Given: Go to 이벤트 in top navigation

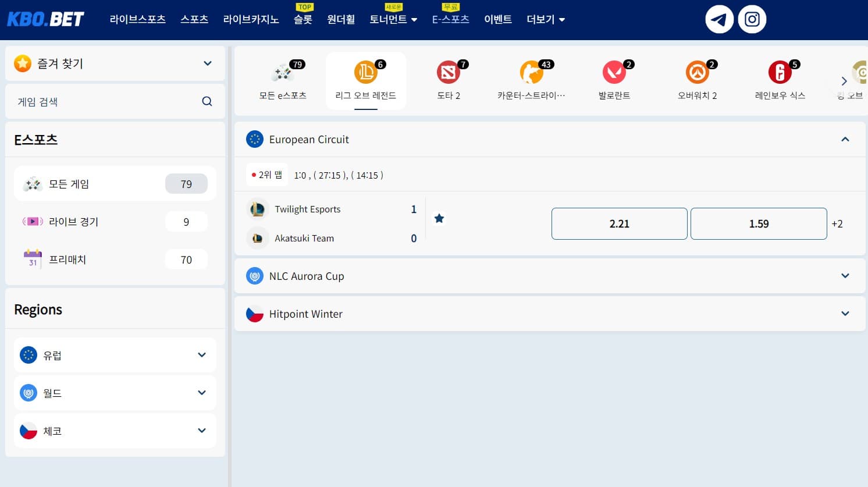Looking at the screenshot, I should (x=498, y=19).
